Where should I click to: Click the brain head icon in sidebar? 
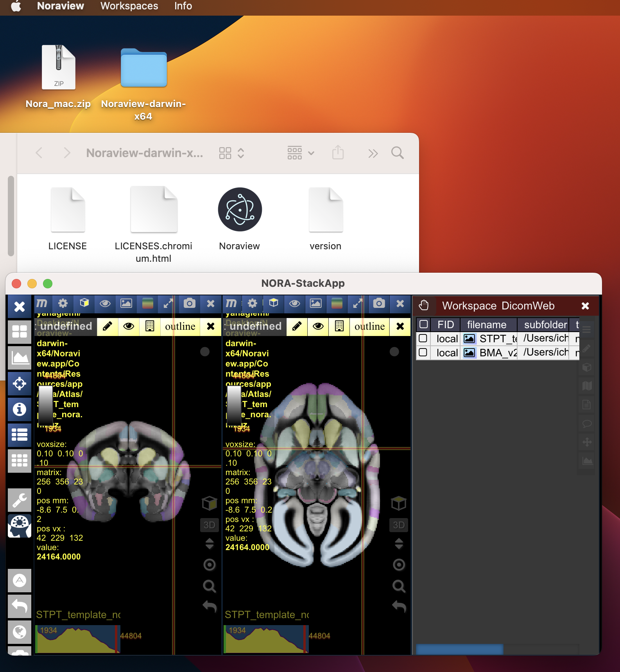tap(20, 525)
